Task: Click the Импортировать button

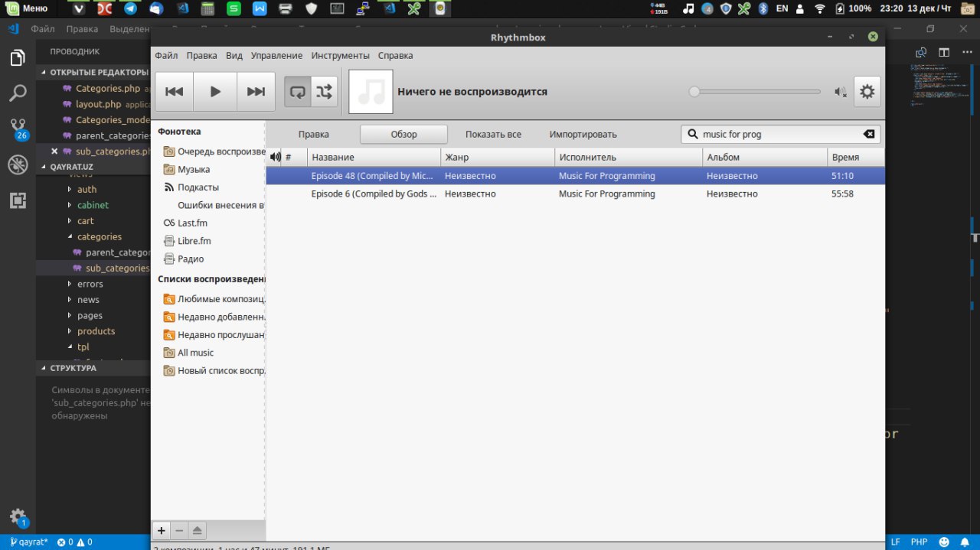Action: tap(583, 134)
